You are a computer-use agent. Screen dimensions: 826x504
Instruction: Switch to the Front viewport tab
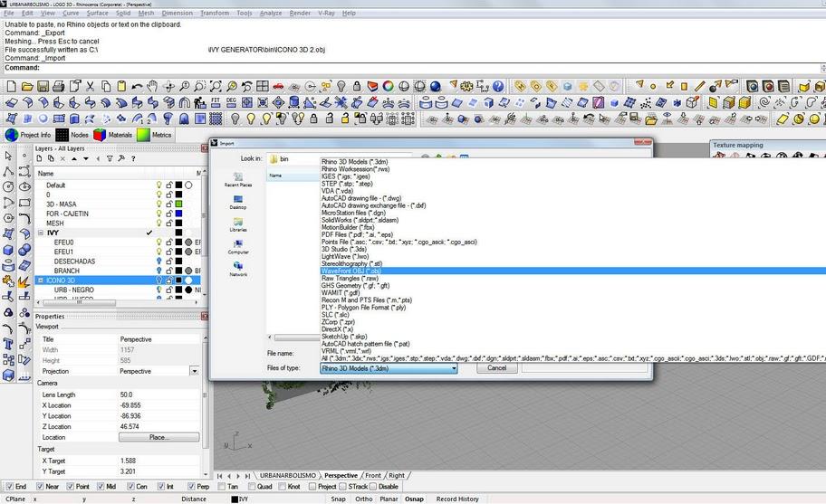point(373,476)
